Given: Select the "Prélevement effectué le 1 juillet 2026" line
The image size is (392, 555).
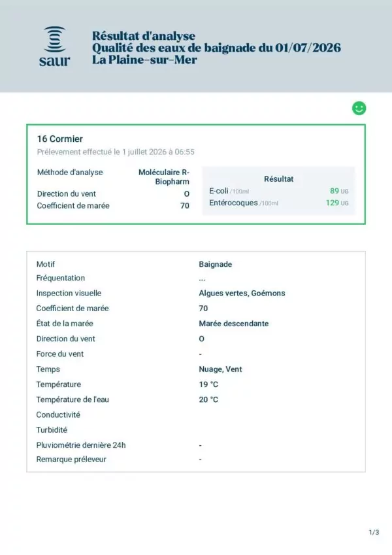Looking at the screenshot, I should pos(116,152).
